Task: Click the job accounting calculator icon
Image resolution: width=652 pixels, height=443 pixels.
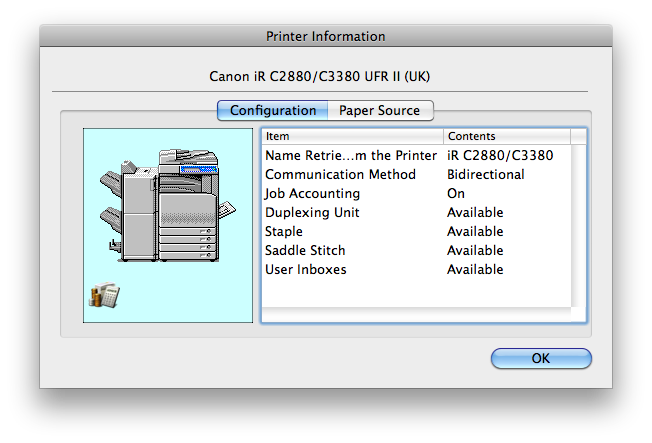Action: (104, 295)
